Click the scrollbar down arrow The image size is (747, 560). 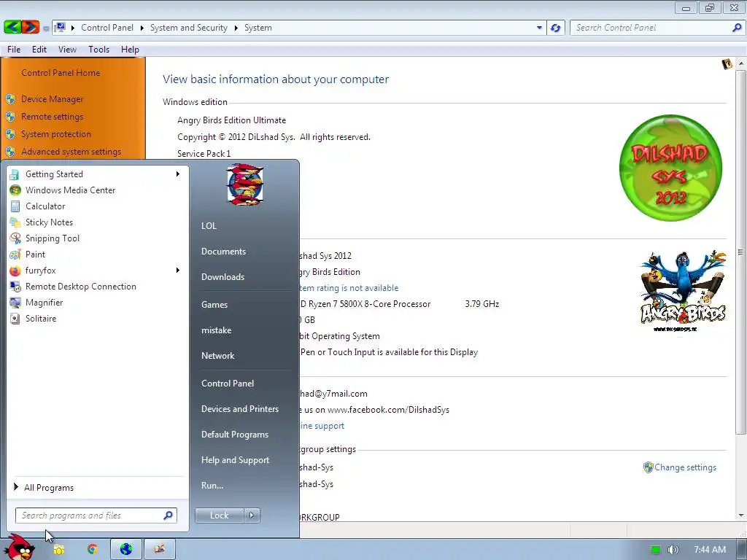click(x=740, y=516)
